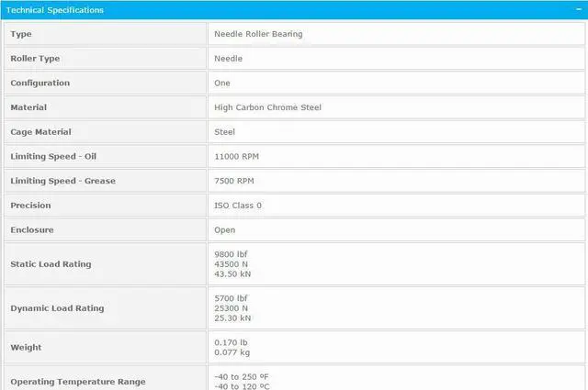Viewport: 588px width, 390px height.
Task: Click the Technical Specifications header title
Action: click(x=55, y=10)
